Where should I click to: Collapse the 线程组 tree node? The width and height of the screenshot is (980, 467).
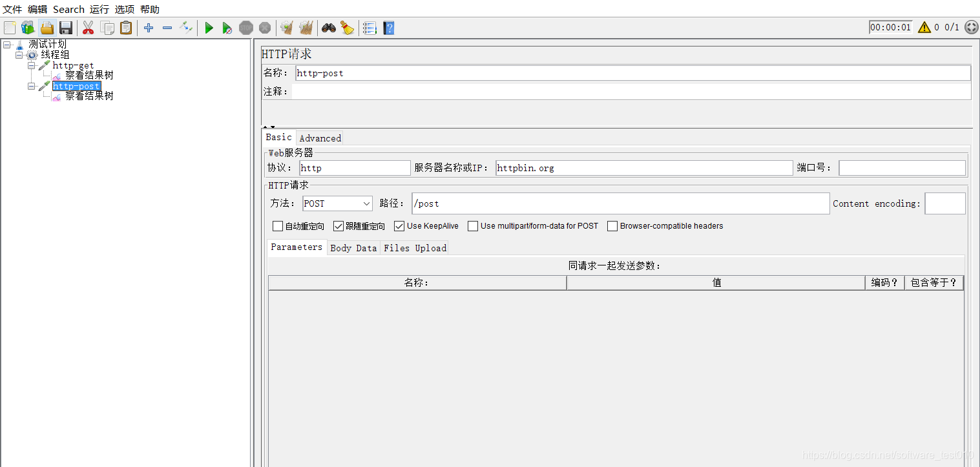tap(19, 55)
